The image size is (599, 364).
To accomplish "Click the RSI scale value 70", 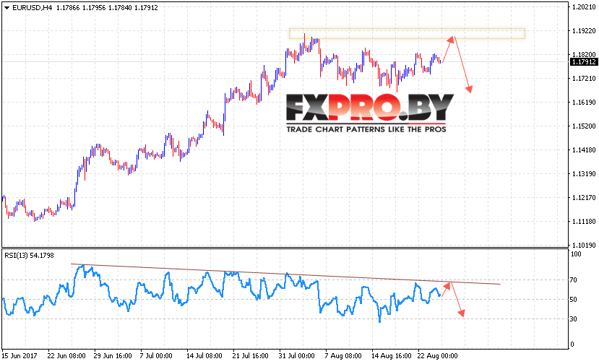I will 574,280.
